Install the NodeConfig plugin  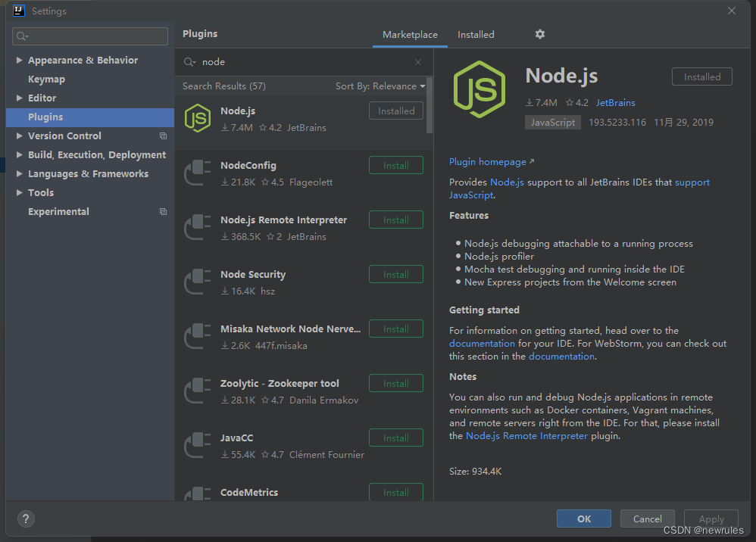(x=396, y=165)
